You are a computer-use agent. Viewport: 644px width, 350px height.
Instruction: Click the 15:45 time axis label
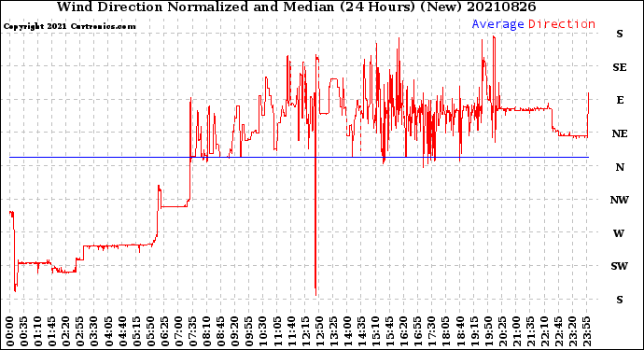[389, 331]
